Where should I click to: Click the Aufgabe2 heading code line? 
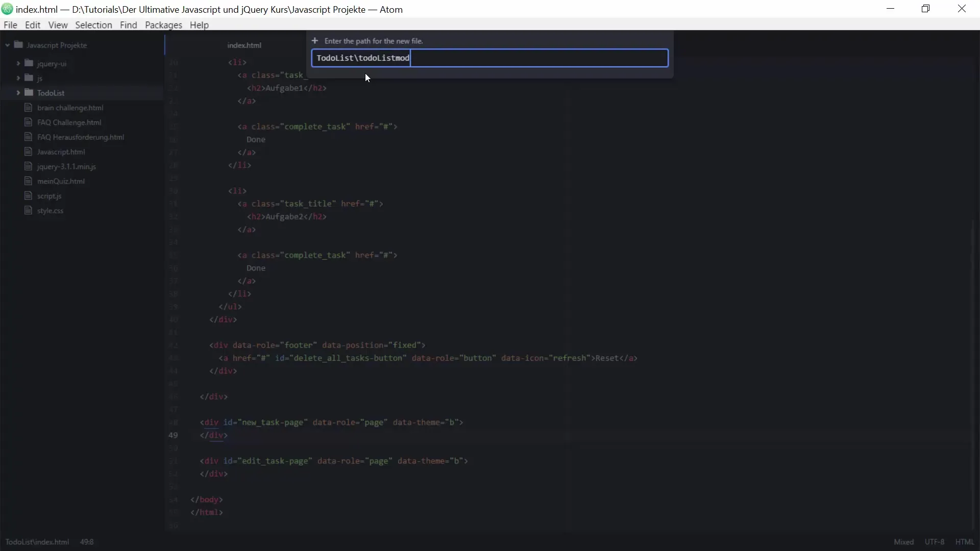(287, 216)
